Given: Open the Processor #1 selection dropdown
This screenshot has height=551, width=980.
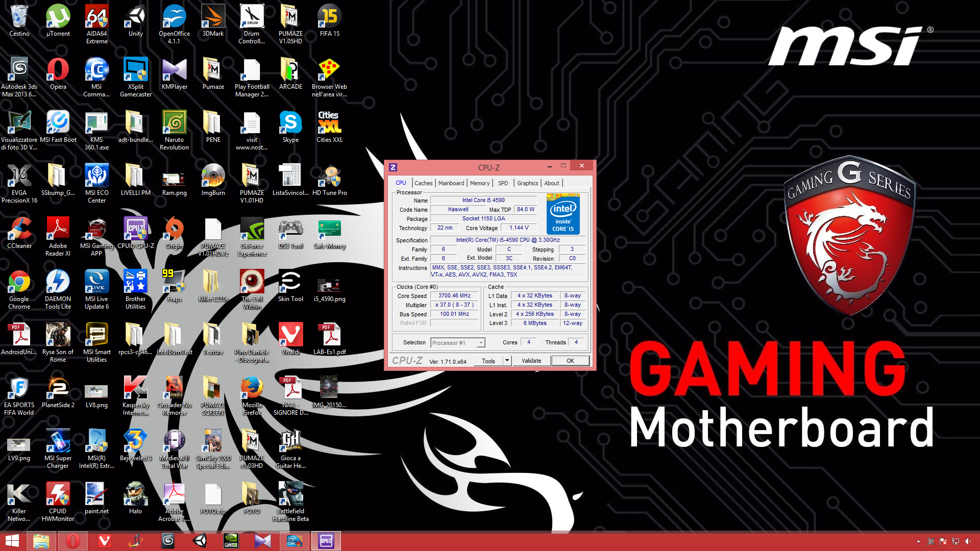Looking at the screenshot, I should click(x=458, y=343).
